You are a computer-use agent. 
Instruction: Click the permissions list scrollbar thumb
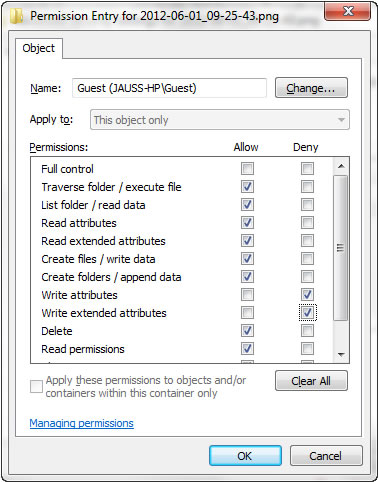pos(341,248)
